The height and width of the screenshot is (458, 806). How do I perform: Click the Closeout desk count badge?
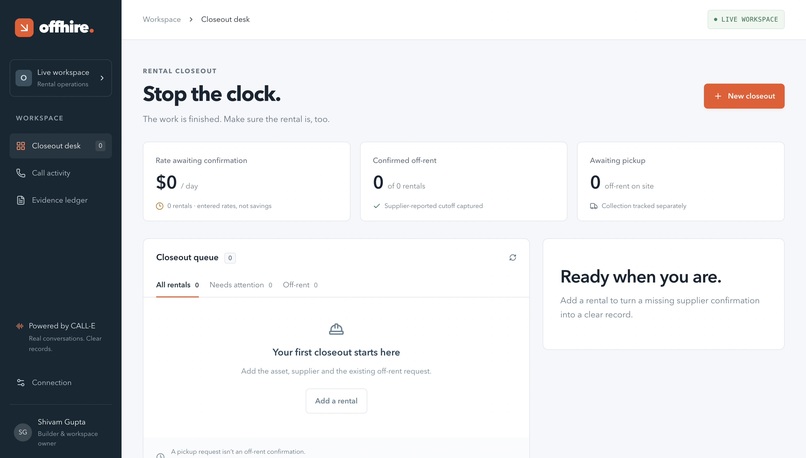point(100,146)
